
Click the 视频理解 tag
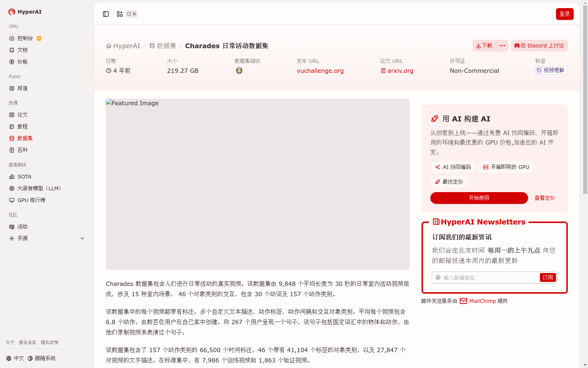pyautogui.click(x=551, y=70)
